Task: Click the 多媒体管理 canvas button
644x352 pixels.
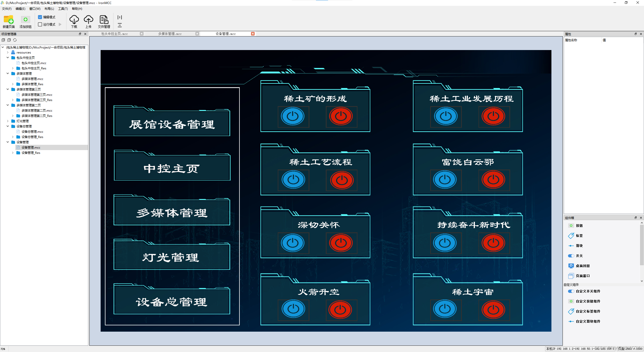Action: point(172,210)
